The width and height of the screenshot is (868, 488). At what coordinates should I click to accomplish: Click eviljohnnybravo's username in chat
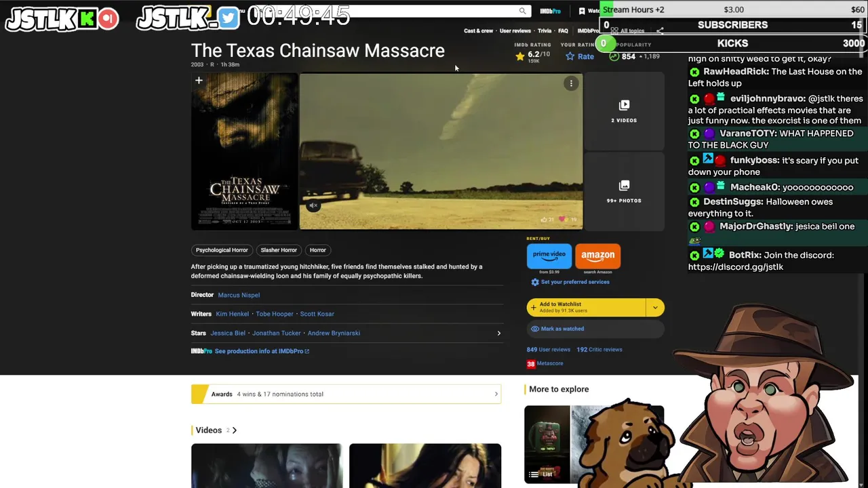768,98
